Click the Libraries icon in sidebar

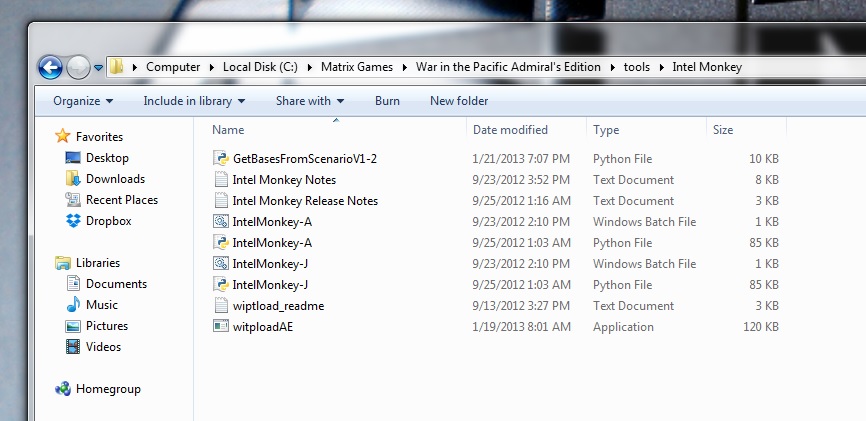click(63, 262)
